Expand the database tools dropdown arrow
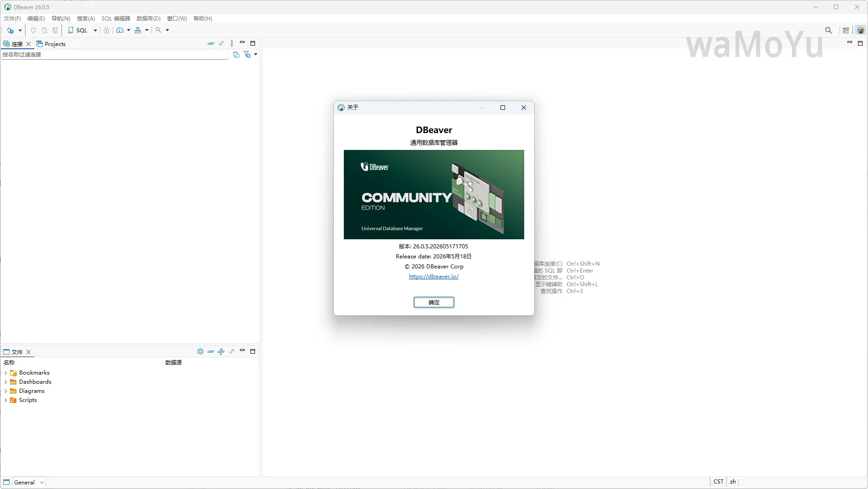The height and width of the screenshot is (489, 868). pos(147,30)
